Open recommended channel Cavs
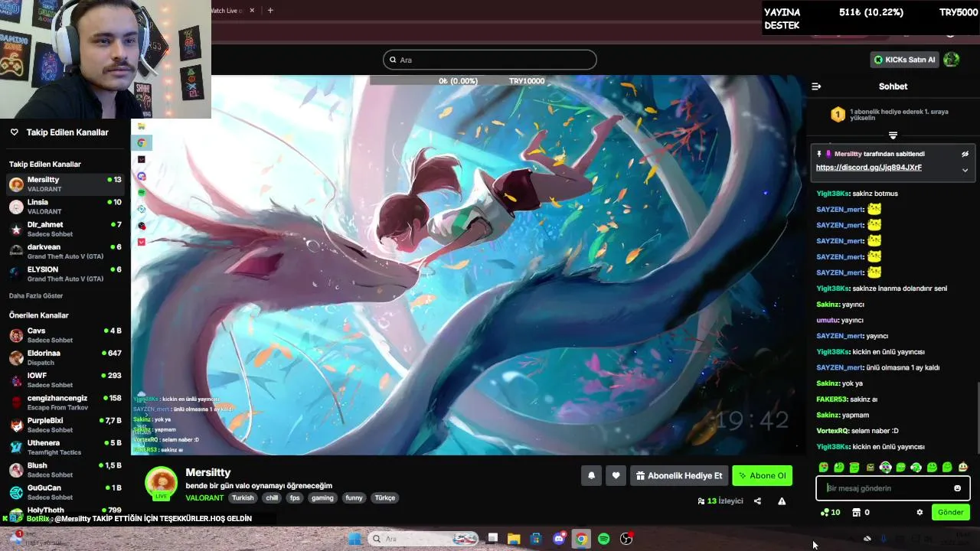This screenshot has width=980, height=551. (x=65, y=335)
